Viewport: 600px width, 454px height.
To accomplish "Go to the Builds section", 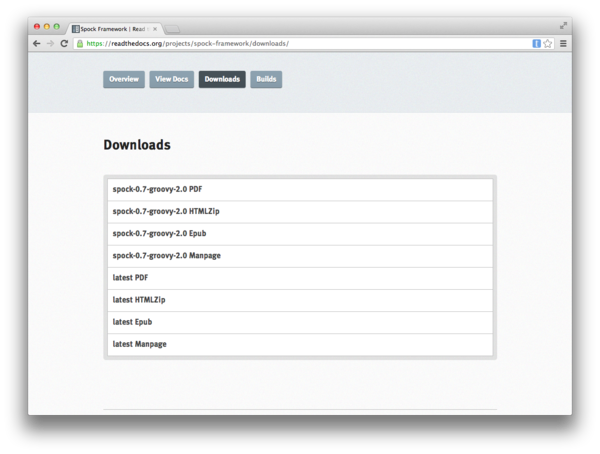I will pyautogui.click(x=266, y=79).
